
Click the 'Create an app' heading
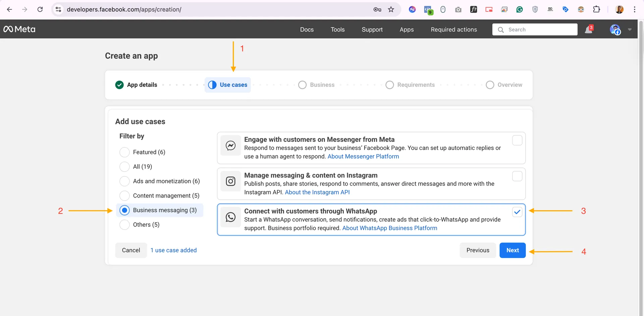coord(131,56)
